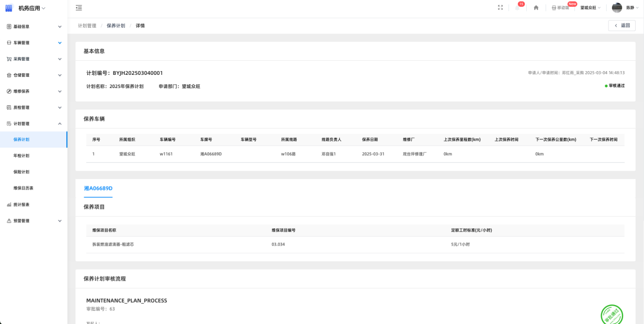Expand the 车辆管理 menu section
The height and width of the screenshot is (324, 644).
coord(33,43)
